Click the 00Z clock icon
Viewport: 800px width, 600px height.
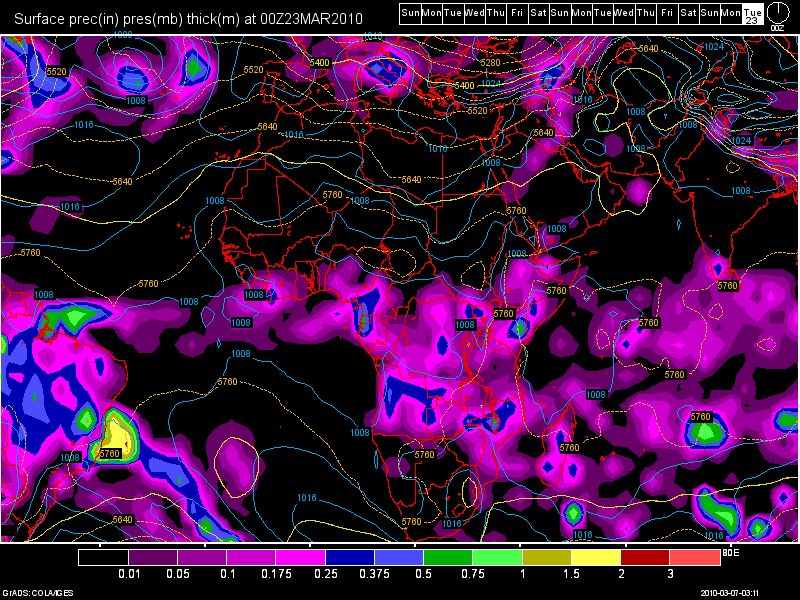tap(778, 13)
